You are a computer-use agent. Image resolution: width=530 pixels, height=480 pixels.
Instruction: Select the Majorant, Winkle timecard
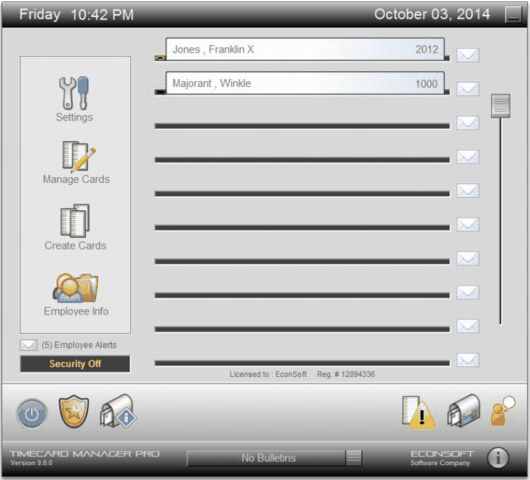(x=305, y=83)
